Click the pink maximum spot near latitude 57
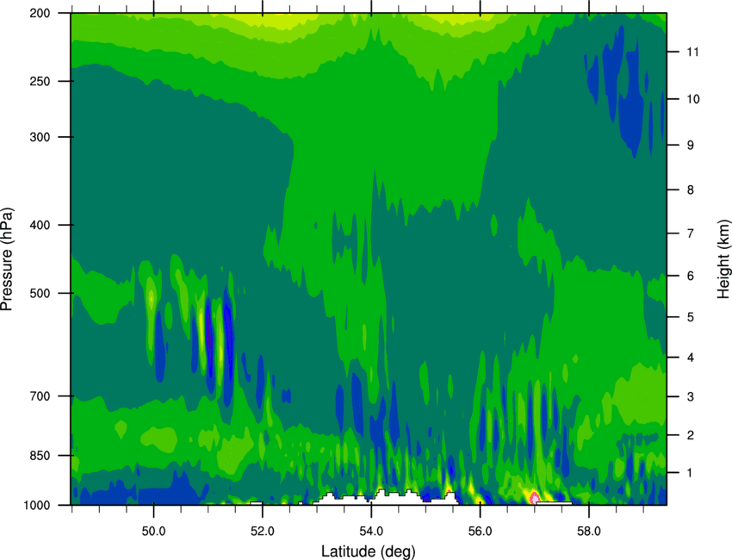 (535, 497)
